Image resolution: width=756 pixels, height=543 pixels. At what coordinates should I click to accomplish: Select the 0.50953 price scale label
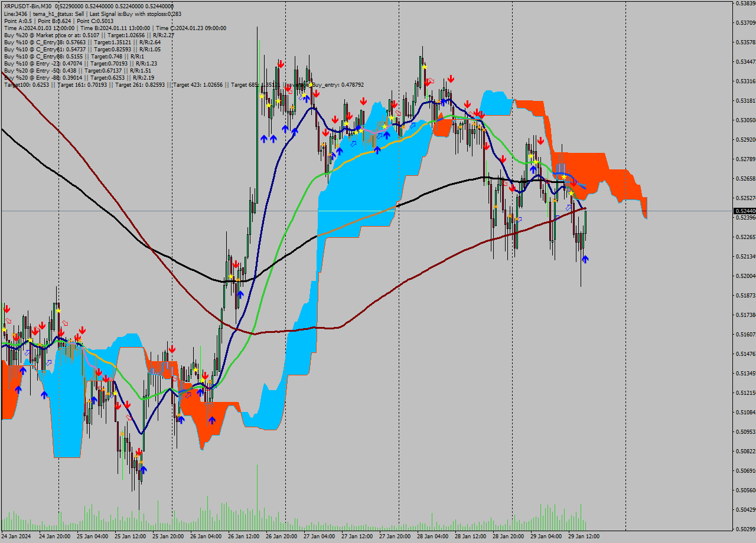[745, 432]
